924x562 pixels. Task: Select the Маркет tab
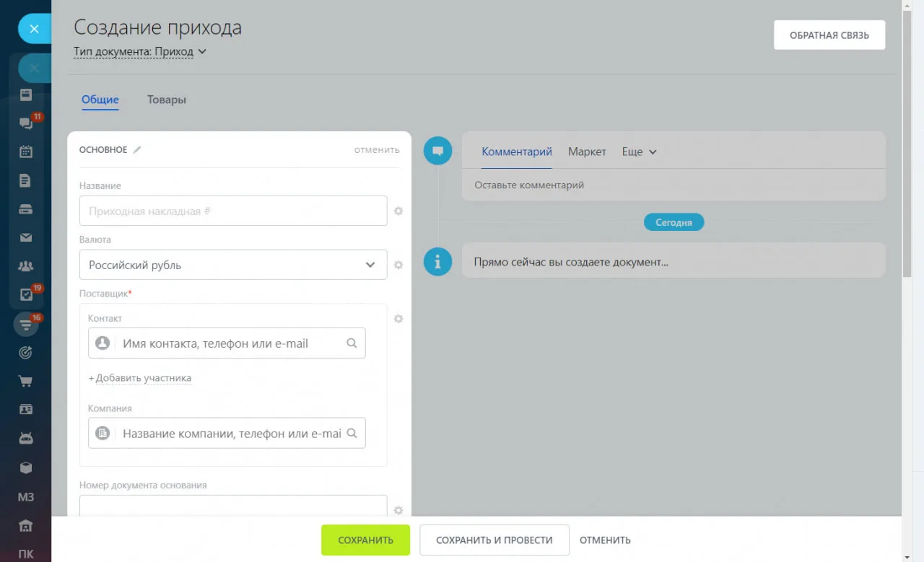click(x=587, y=152)
